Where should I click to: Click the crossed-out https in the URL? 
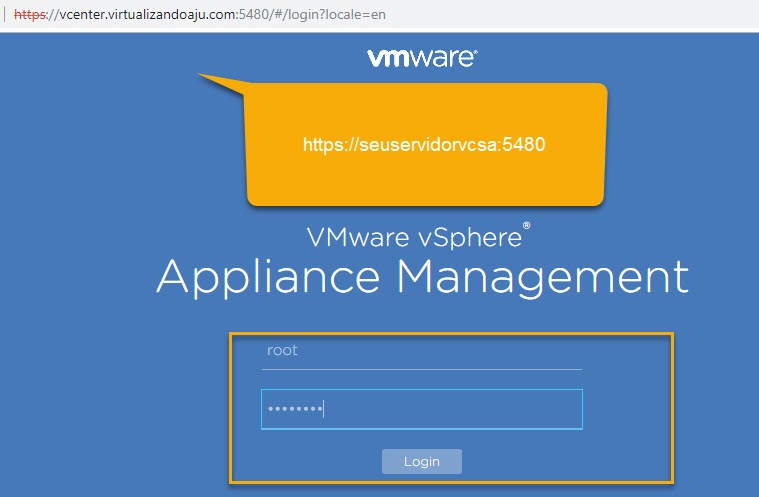32,14
